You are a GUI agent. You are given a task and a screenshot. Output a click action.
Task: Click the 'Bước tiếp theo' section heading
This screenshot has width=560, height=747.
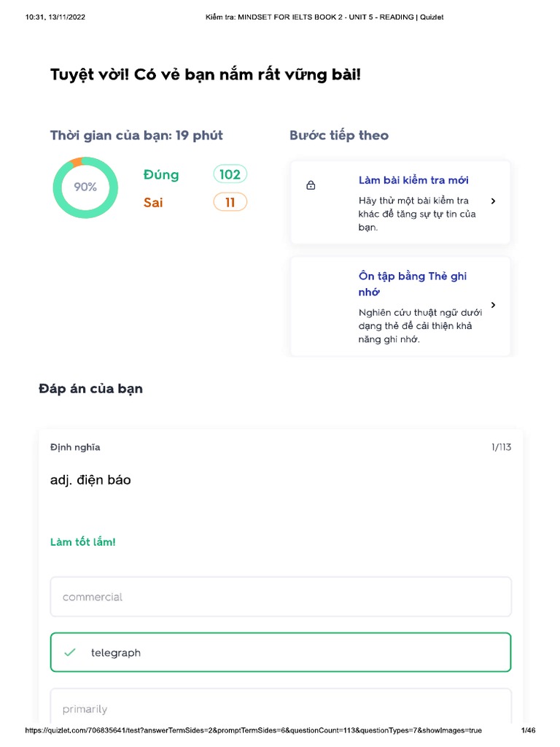pyautogui.click(x=339, y=135)
